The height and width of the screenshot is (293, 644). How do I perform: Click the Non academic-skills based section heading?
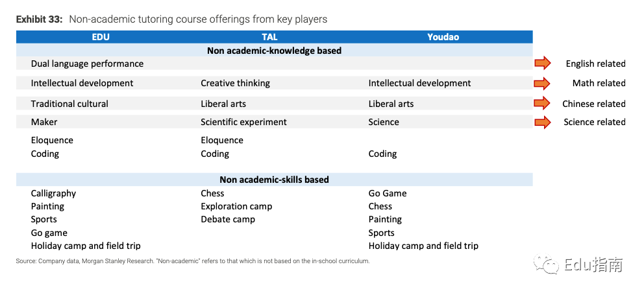(274, 180)
